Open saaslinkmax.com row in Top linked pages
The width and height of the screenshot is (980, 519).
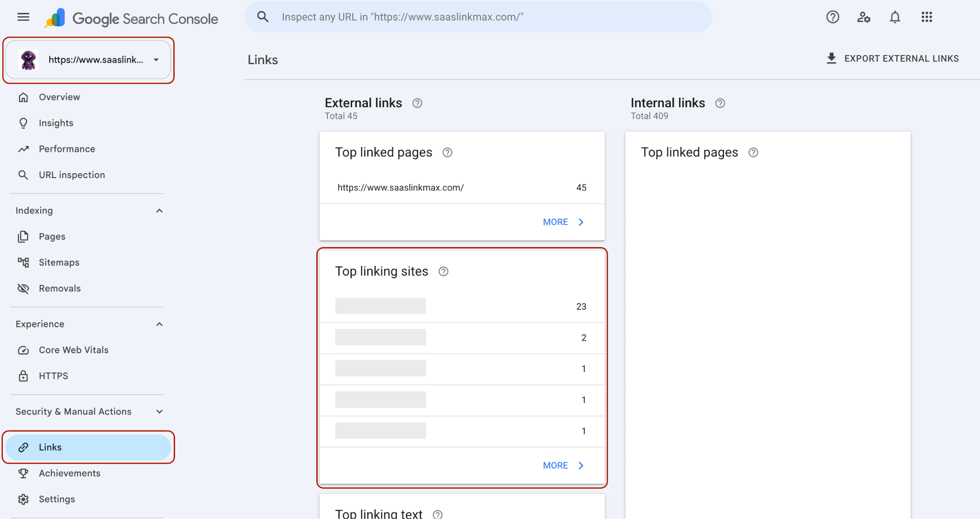pos(462,188)
